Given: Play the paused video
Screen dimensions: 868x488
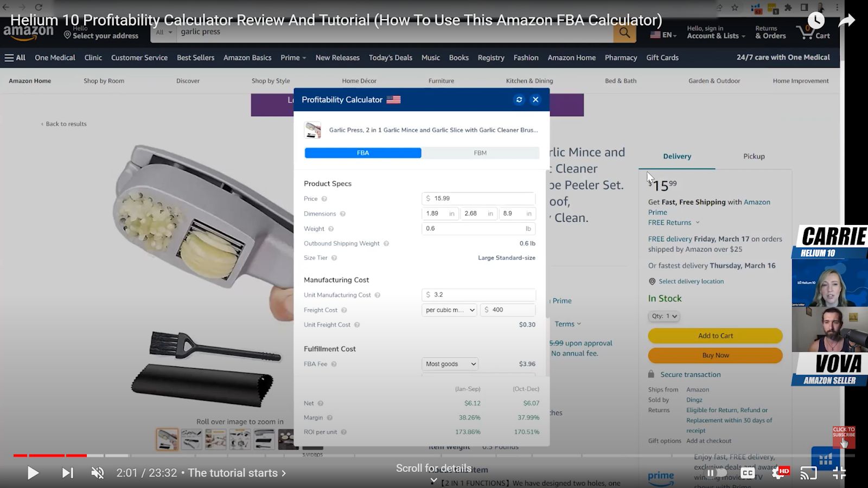Looking at the screenshot, I should 33,473.
